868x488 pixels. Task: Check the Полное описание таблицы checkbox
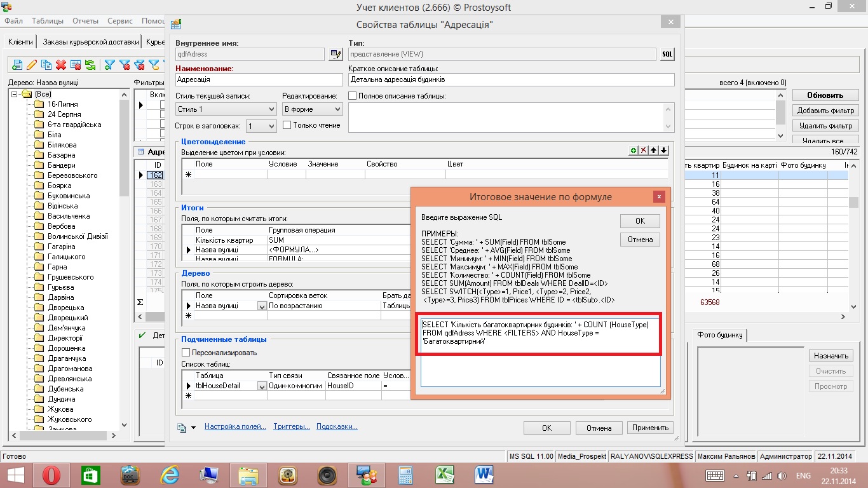pos(353,96)
